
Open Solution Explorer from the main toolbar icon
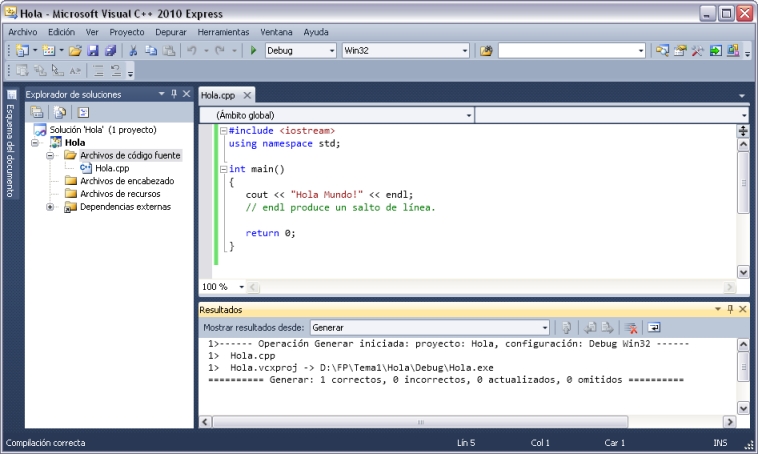point(662,50)
